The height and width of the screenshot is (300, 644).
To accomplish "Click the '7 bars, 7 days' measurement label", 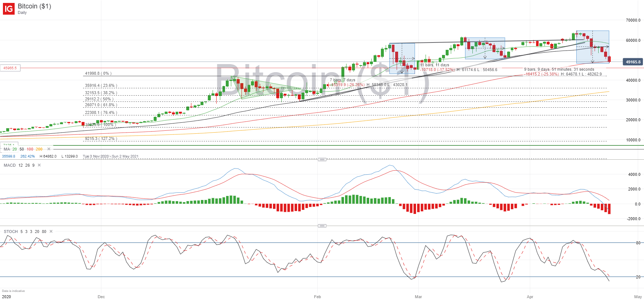I will (x=342, y=80).
